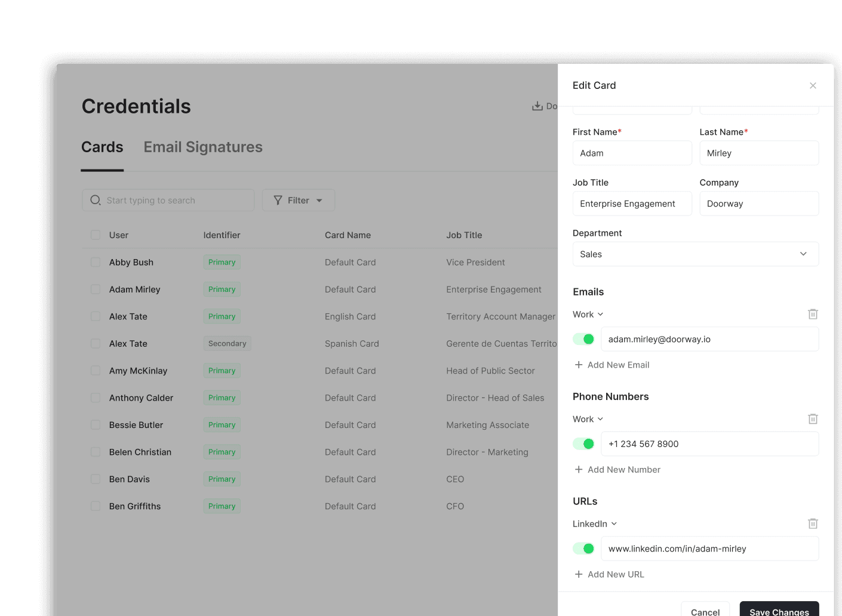
Task: Click the English Card cell
Action: [x=350, y=316]
